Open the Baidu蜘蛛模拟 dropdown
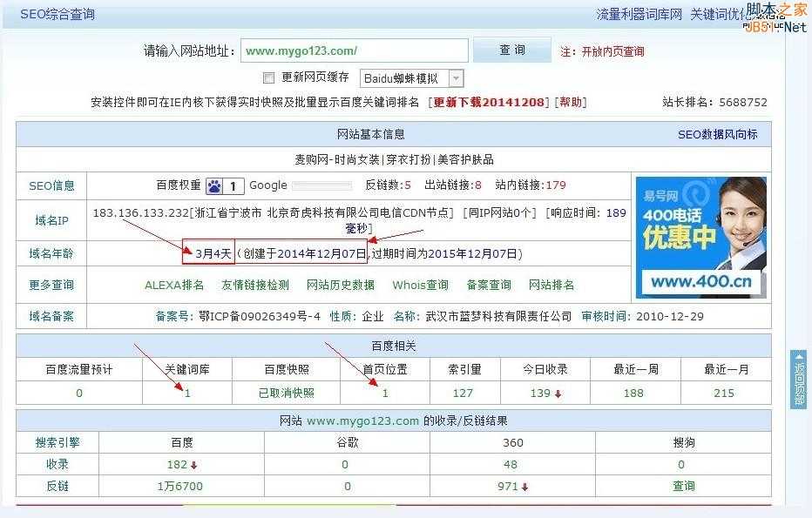This screenshot has height=518, width=812. pos(456,77)
